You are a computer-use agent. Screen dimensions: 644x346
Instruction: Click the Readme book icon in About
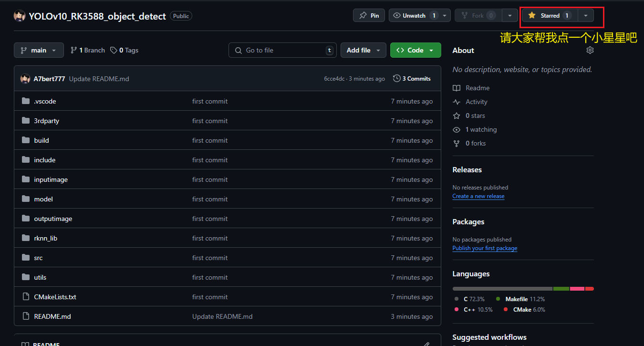(x=457, y=88)
